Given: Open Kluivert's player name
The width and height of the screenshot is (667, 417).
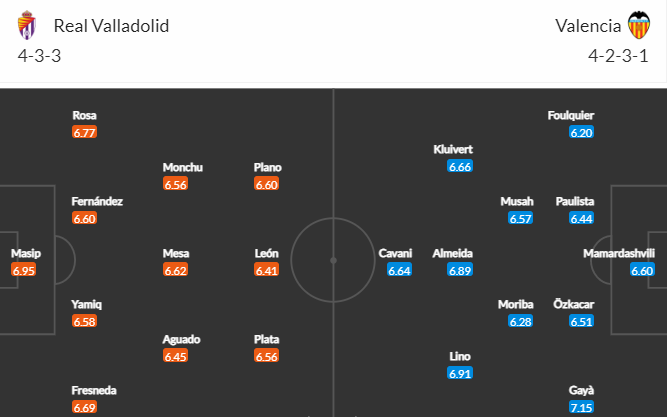Looking at the screenshot, I should coord(453,149).
